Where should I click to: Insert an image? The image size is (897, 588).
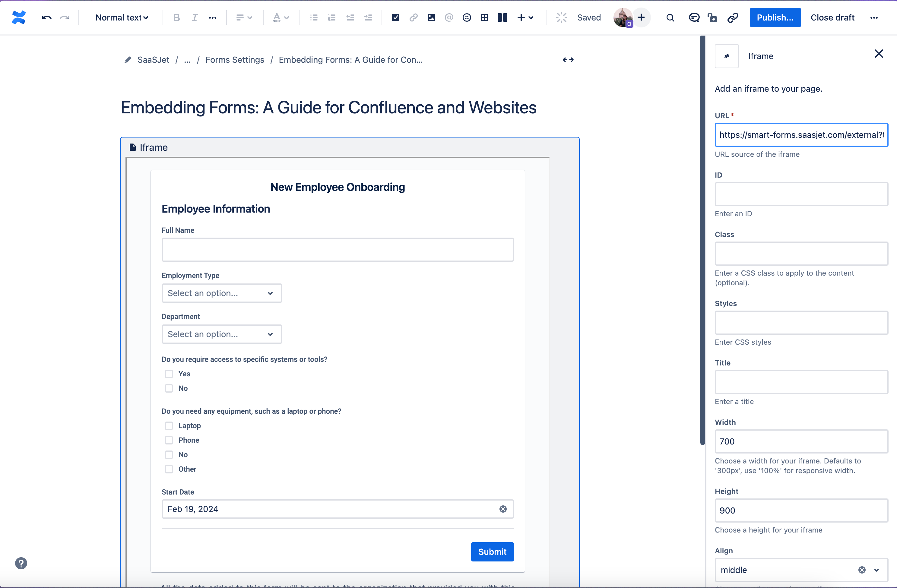coord(431,17)
